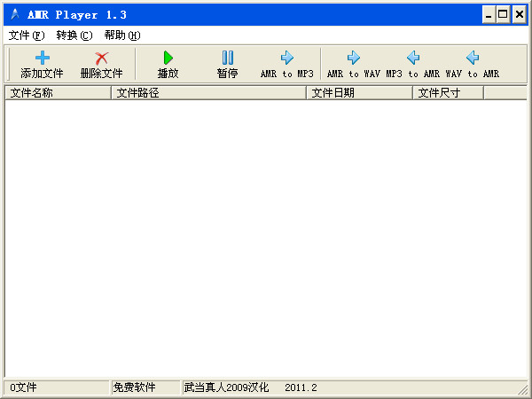Convert using the AMR to MP3 toolbar icon
The image size is (532, 399).
tap(287, 58)
